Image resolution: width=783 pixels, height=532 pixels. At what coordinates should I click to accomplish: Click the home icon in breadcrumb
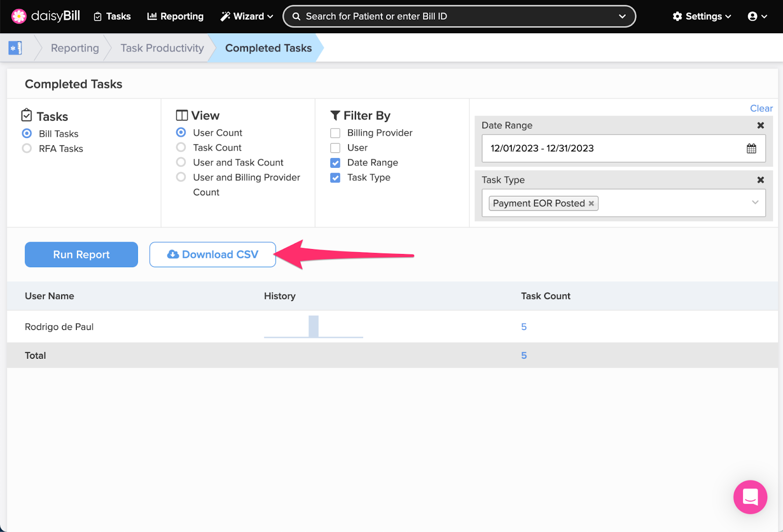tap(15, 48)
